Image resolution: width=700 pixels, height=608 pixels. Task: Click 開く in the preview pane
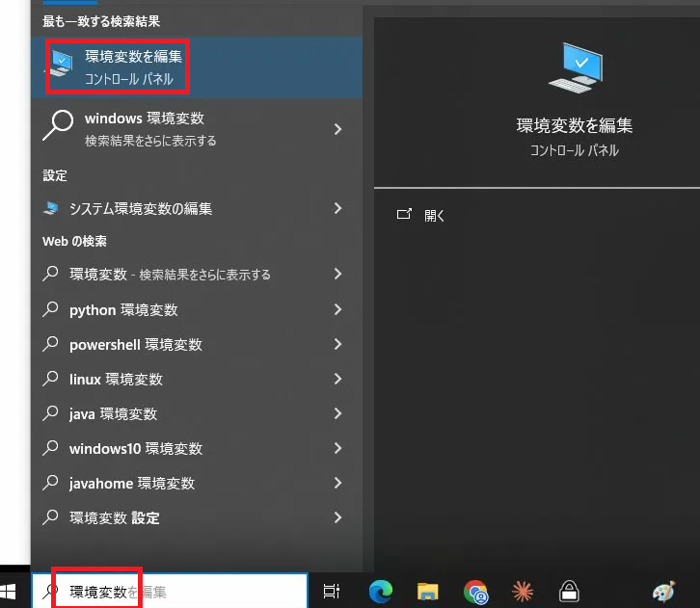click(x=434, y=215)
